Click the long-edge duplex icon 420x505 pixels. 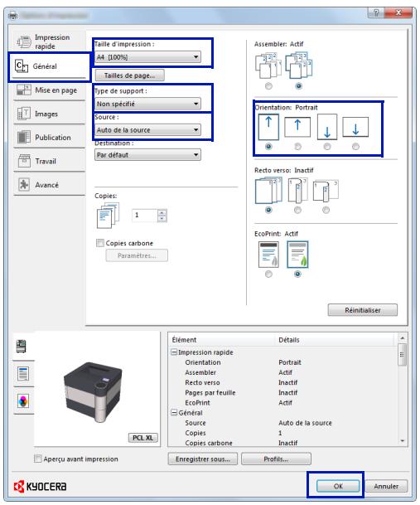[297, 191]
